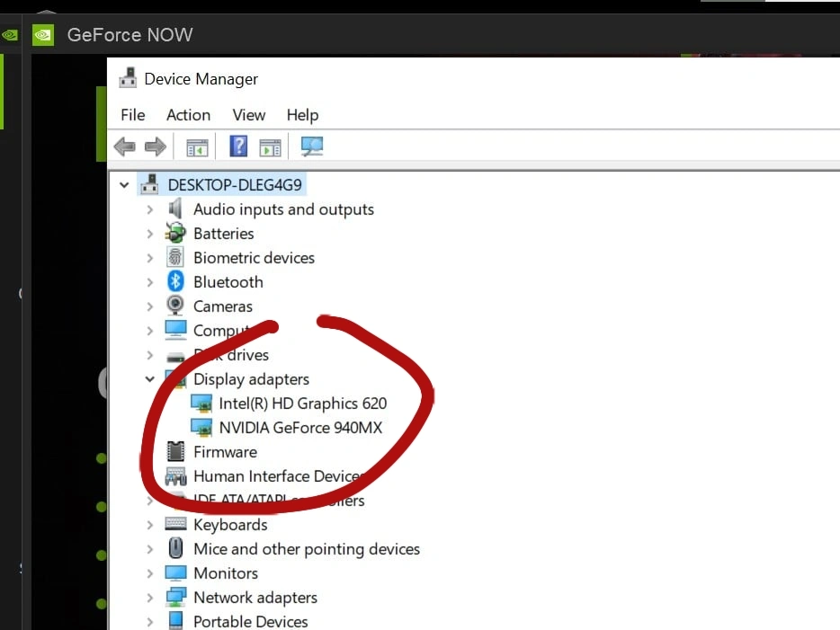Screen dimensions: 840x630
Task: Collapse the Display adapters category
Action: pyautogui.click(x=150, y=379)
